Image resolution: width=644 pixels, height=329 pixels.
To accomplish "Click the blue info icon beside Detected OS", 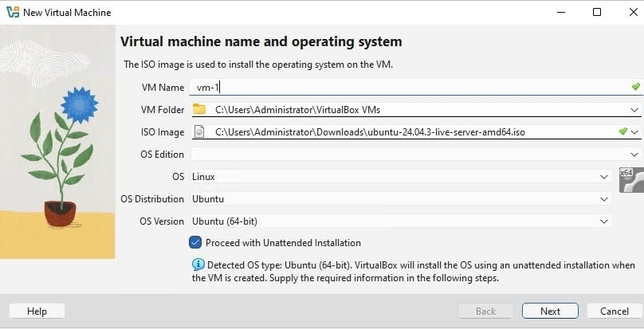I will 198,264.
